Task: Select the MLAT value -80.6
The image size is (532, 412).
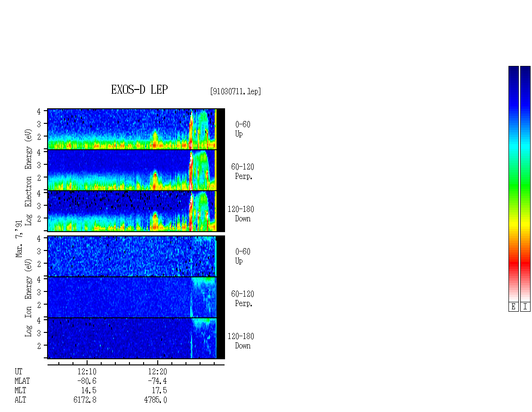Action: tap(87, 381)
